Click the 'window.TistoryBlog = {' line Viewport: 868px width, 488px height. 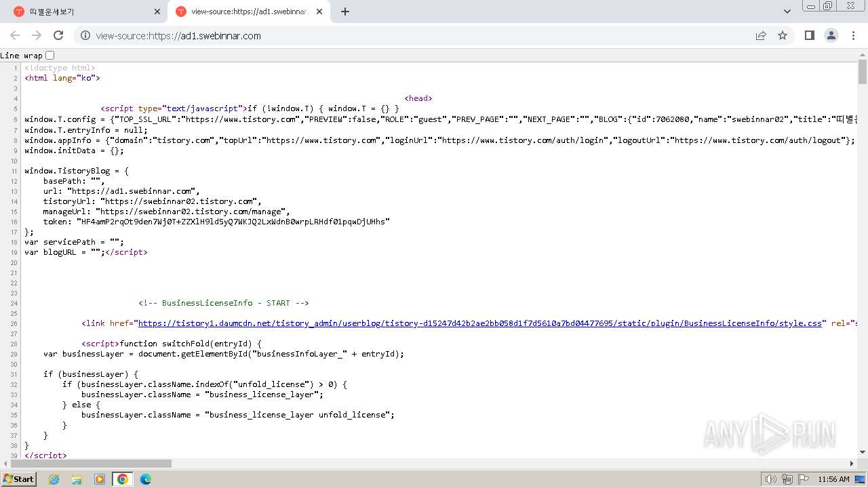click(x=77, y=171)
